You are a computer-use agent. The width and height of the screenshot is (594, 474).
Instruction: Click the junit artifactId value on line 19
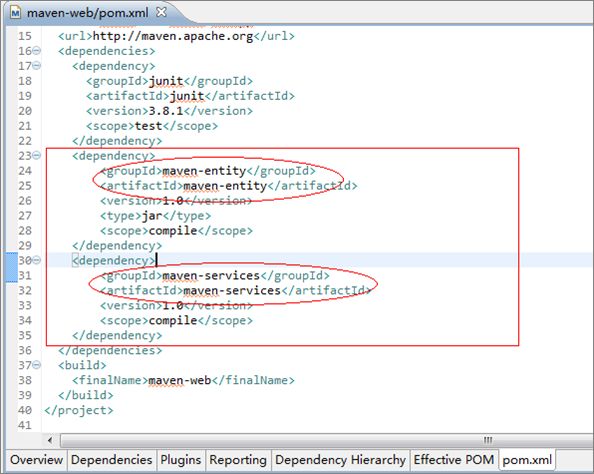tap(187, 96)
